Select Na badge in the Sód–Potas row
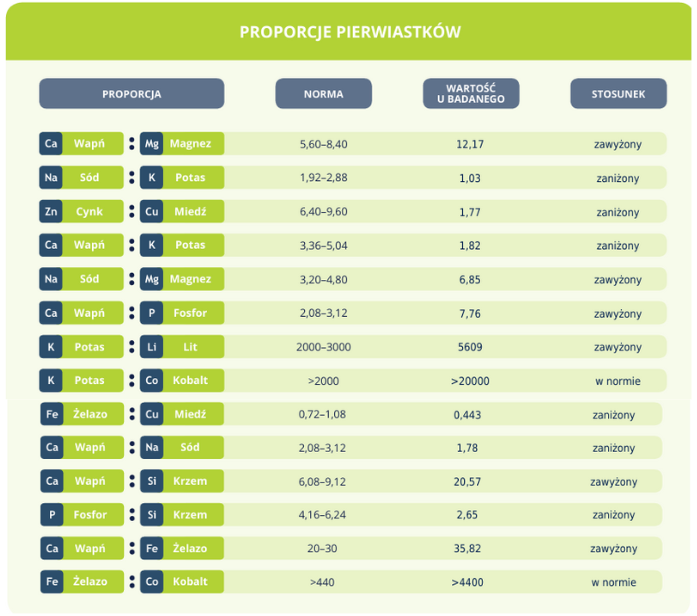Screen dimensions: 697x616 51,178
